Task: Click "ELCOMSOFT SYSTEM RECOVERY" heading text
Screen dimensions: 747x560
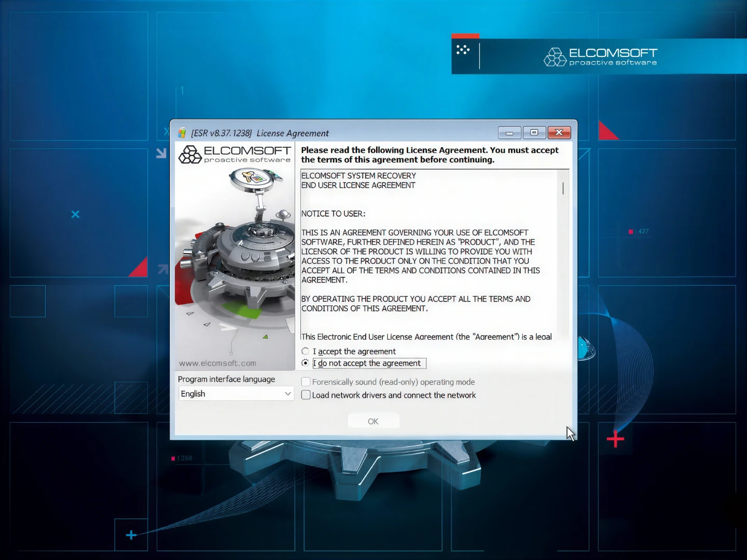Action: [x=358, y=176]
